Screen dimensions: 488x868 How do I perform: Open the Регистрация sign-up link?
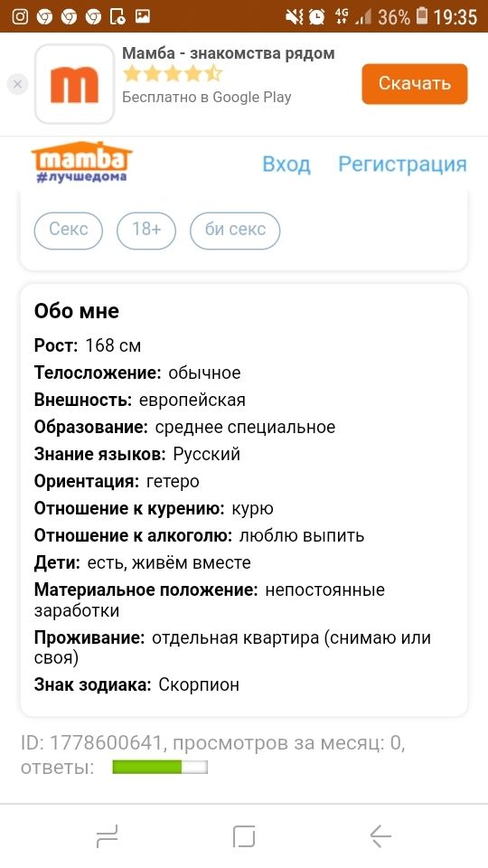click(402, 165)
